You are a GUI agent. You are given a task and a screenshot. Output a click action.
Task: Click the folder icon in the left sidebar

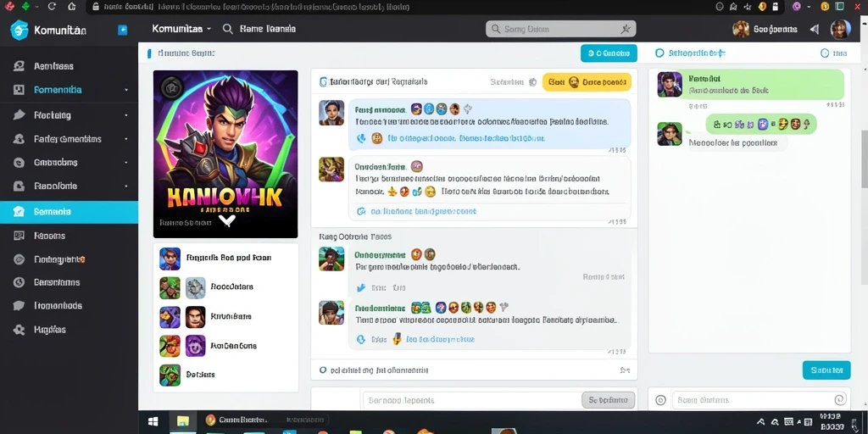(x=19, y=186)
